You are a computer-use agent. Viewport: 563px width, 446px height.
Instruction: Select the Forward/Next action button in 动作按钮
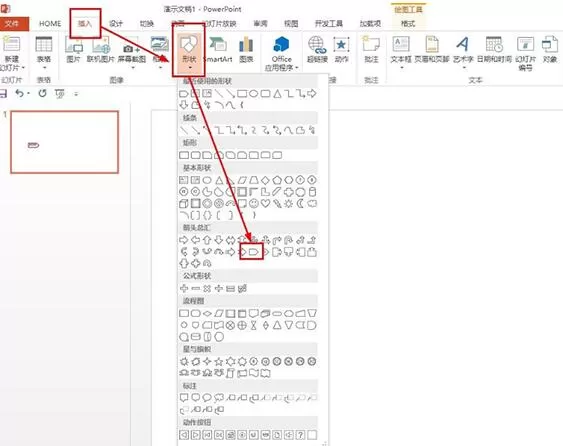point(196,435)
